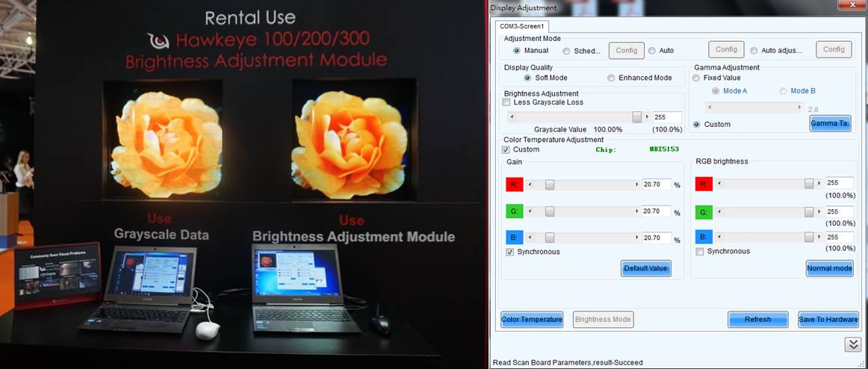Click the B gain slider thumb
The height and width of the screenshot is (369, 868).
550,238
